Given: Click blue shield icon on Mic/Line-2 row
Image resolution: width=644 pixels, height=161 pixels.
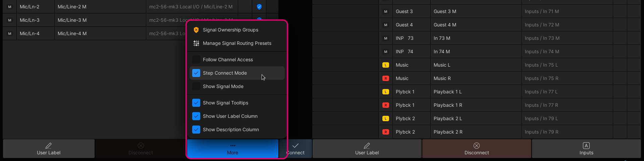Looking at the screenshot, I should pyautogui.click(x=259, y=7).
